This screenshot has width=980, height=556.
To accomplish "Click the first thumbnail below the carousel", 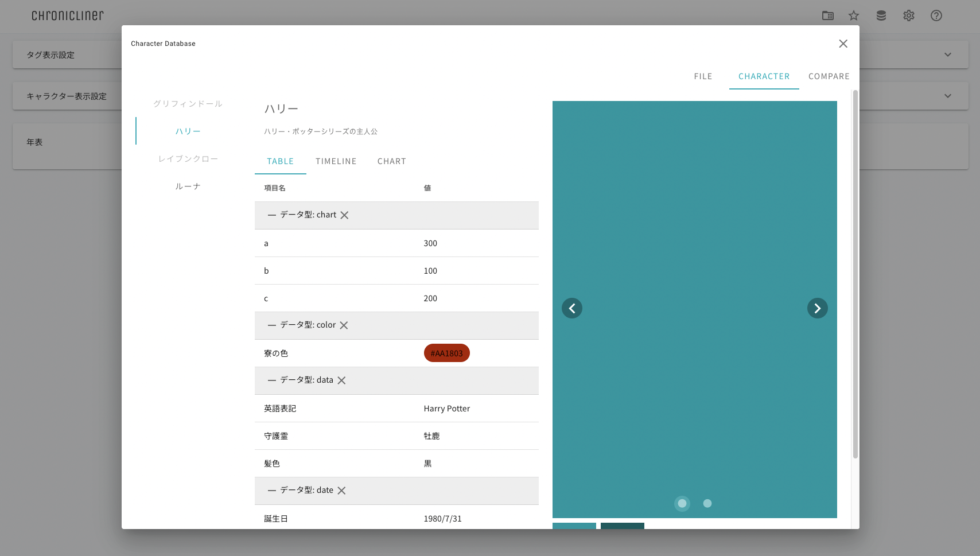I will click(574, 526).
